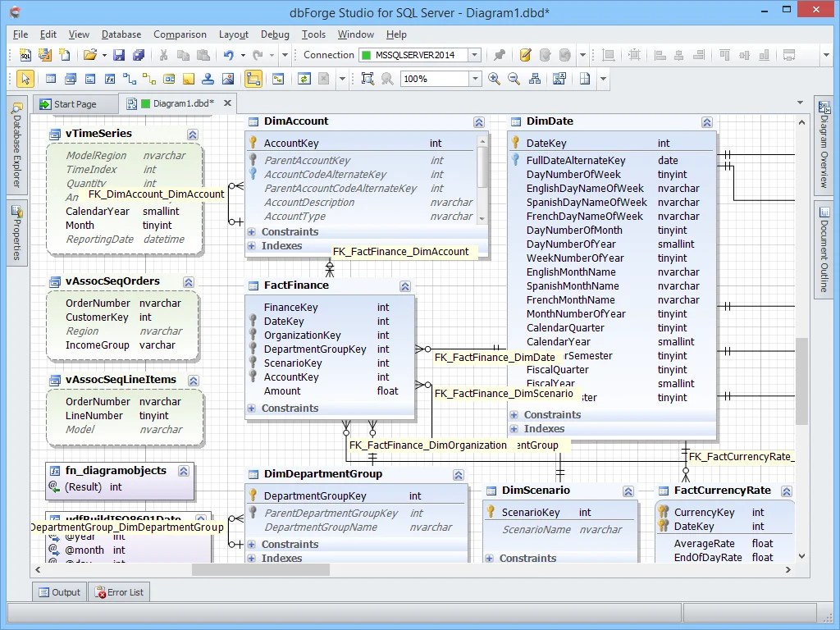Image resolution: width=840 pixels, height=630 pixels.
Task: Click the Zoom Out magnifier icon
Action: tap(513, 80)
